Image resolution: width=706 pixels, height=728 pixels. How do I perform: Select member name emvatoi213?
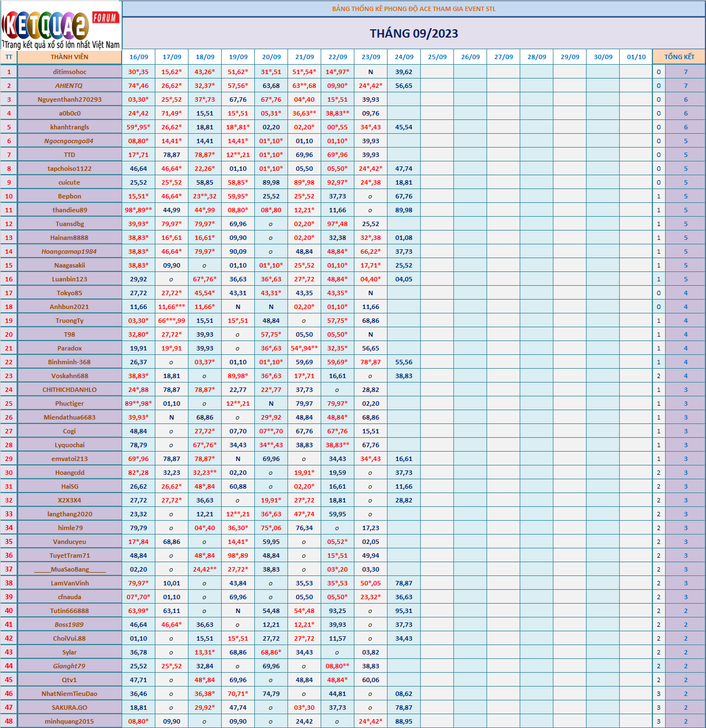tap(70, 459)
